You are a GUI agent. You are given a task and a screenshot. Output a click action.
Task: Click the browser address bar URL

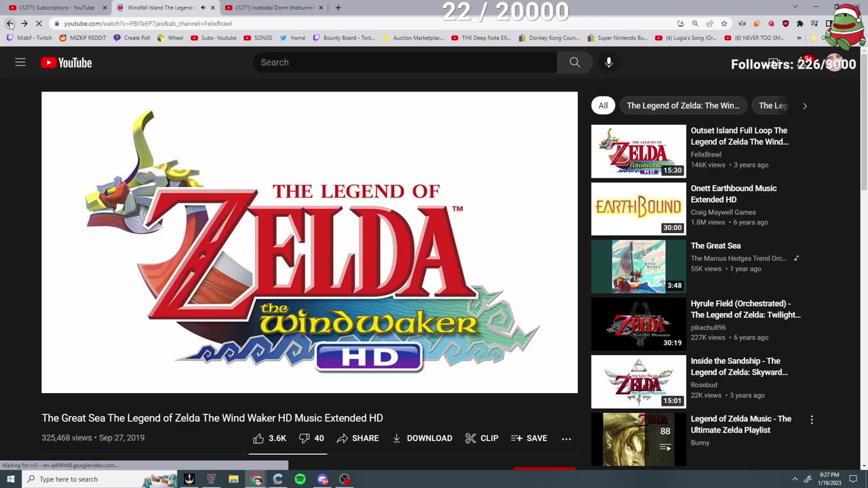point(148,24)
